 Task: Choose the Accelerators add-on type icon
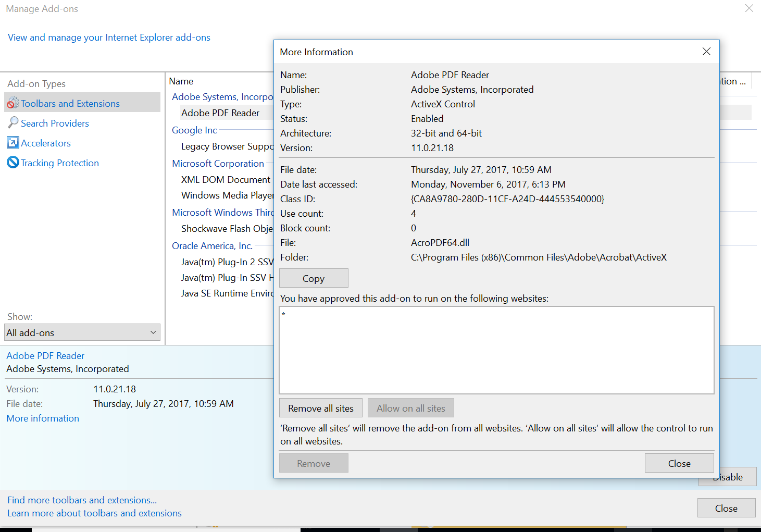[x=13, y=142]
